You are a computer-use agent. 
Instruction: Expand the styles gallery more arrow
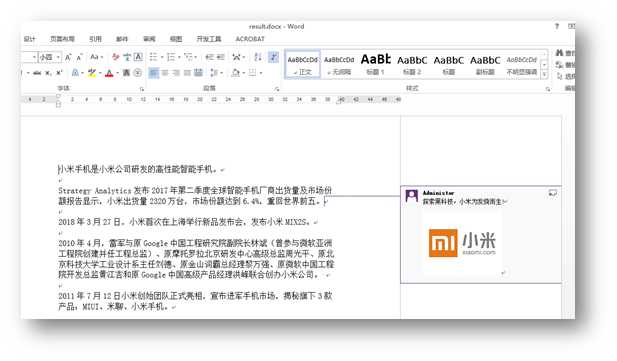click(544, 74)
